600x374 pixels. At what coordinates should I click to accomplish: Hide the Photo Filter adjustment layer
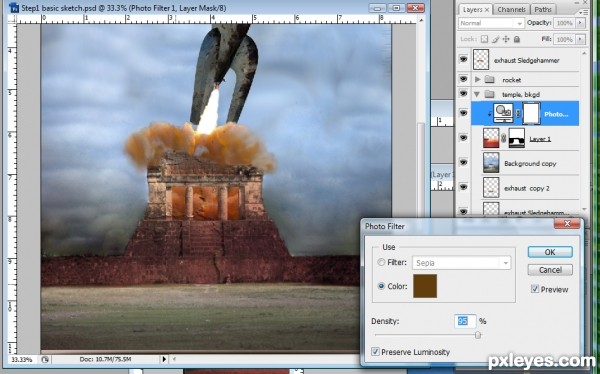point(463,113)
